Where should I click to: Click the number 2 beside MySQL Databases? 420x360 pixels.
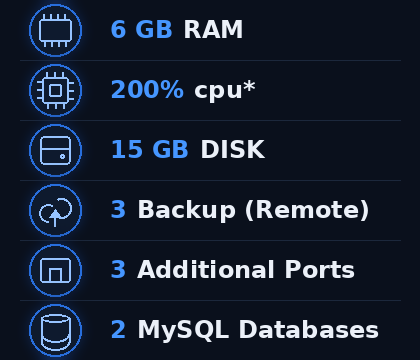(x=118, y=329)
